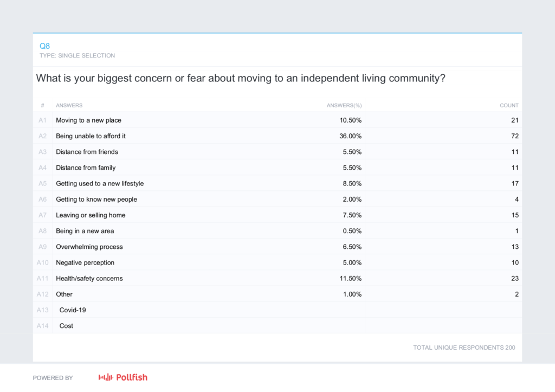
Task: Click the 'Cost' sub-answer
Action: 66,326
